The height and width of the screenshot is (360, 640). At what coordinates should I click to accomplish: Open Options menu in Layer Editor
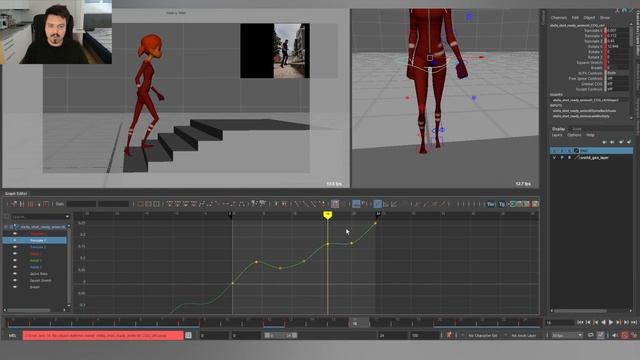(x=574, y=135)
